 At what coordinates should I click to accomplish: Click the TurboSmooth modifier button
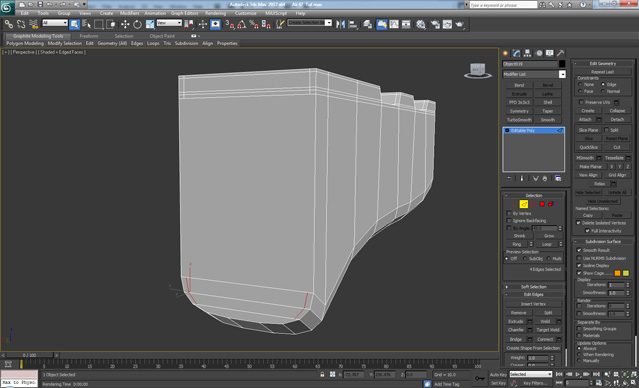(x=519, y=120)
